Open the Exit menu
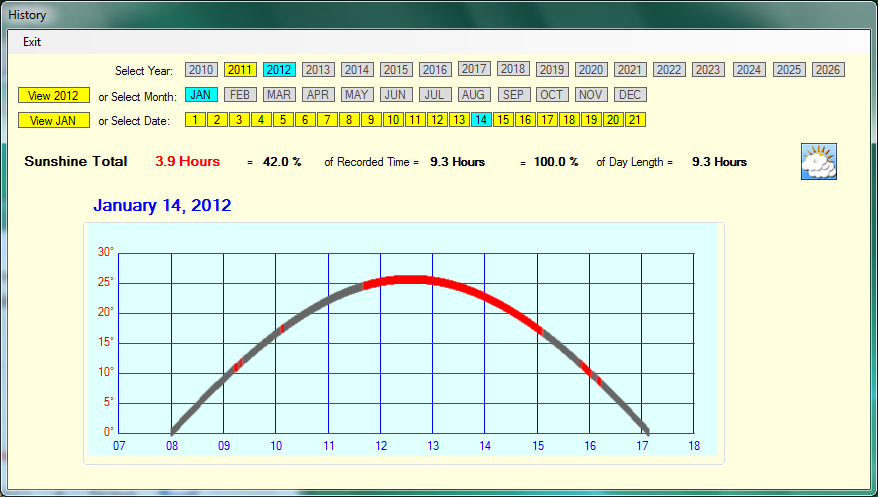878x497 pixels. [x=32, y=42]
